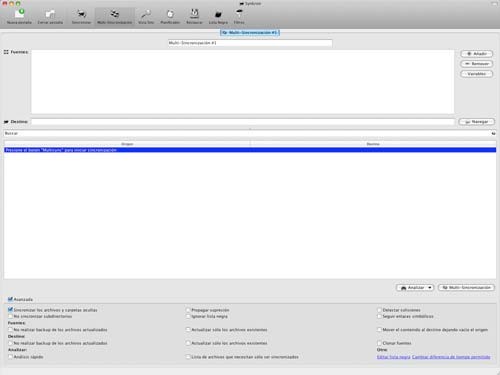Select the highlighted 'Presione el botón' row
The height and width of the screenshot is (375, 500).
[x=250, y=150]
